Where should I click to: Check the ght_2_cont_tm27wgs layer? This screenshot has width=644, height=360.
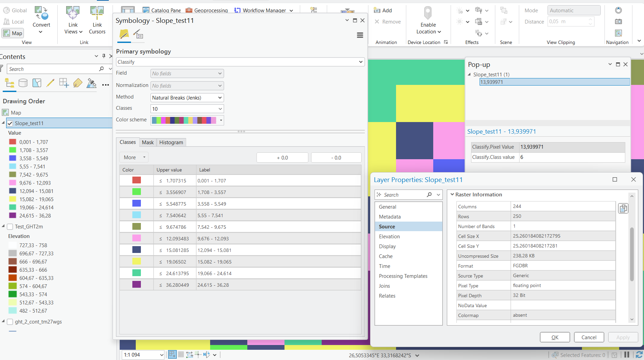[10, 322]
